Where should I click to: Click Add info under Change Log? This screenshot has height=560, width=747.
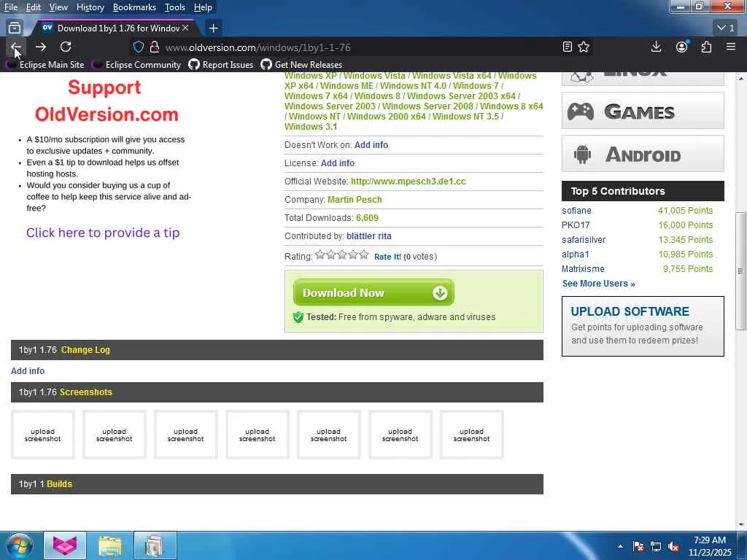coord(28,371)
